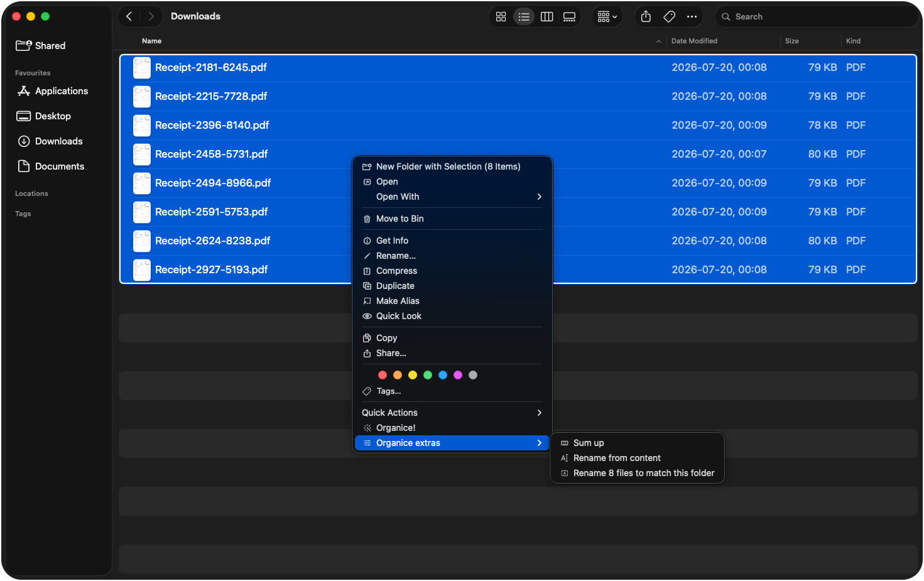Choose Quick Look from context menu
This screenshot has width=924, height=581.
[452, 316]
